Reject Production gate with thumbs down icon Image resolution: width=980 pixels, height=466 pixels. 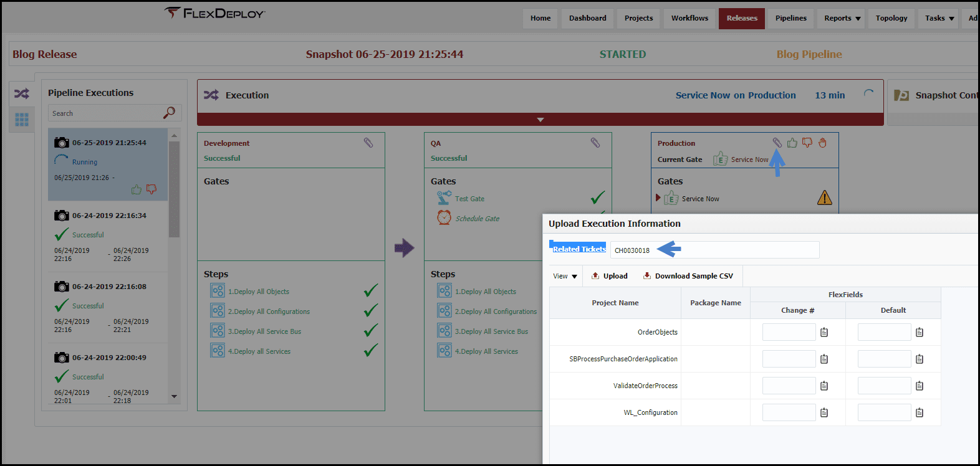click(807, 143)
